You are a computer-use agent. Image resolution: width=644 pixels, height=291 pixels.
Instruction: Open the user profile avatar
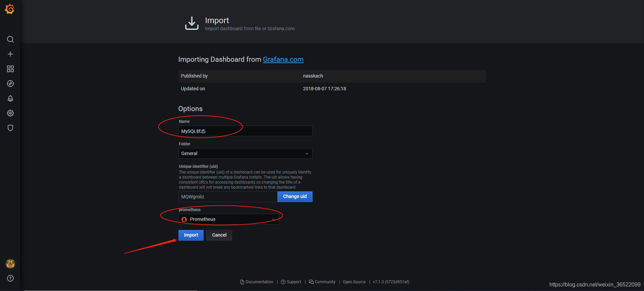click(x=10, y=264)
